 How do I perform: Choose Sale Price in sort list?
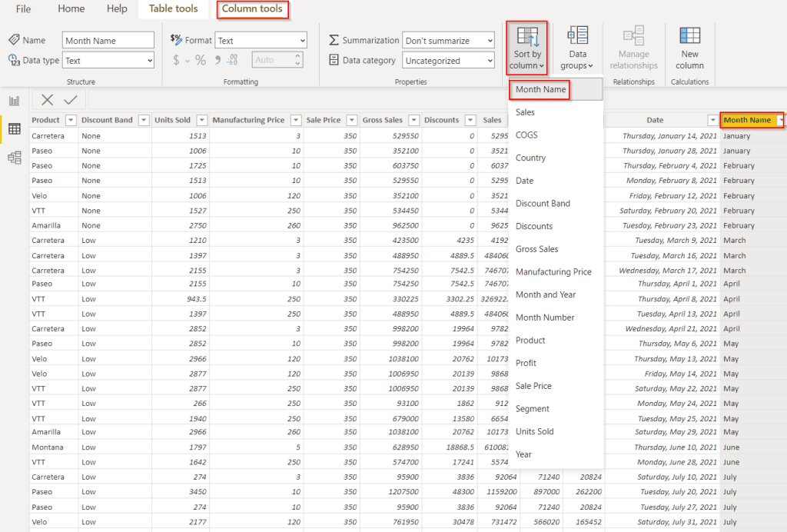coord(556,386)
